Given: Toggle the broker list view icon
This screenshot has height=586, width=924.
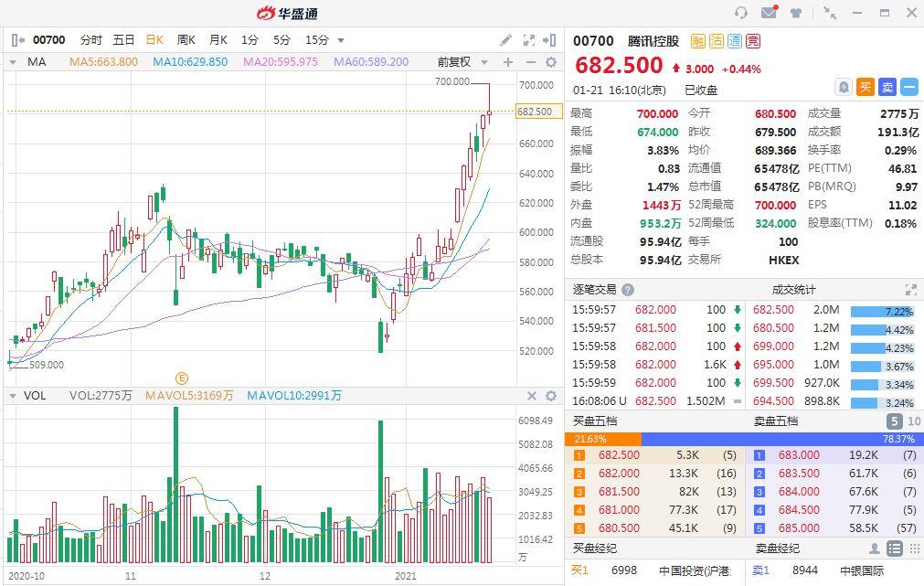Looking at the screenshot, I should pyautogui.click(x=895, y=549).
